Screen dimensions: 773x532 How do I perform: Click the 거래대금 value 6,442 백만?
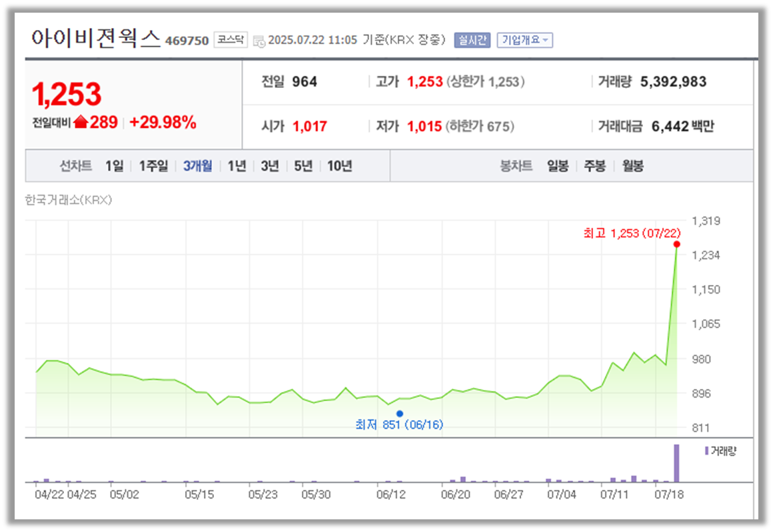tap(683, 127)
